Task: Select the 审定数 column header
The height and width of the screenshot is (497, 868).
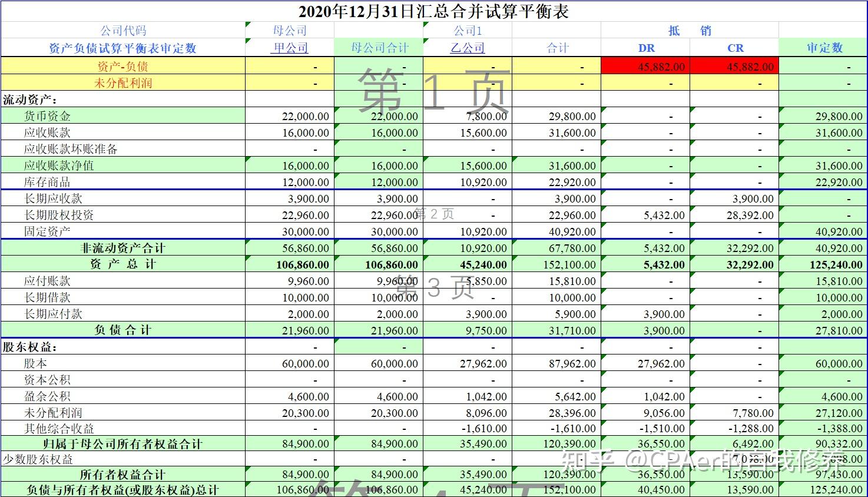Action: click(x=824, y=48)
